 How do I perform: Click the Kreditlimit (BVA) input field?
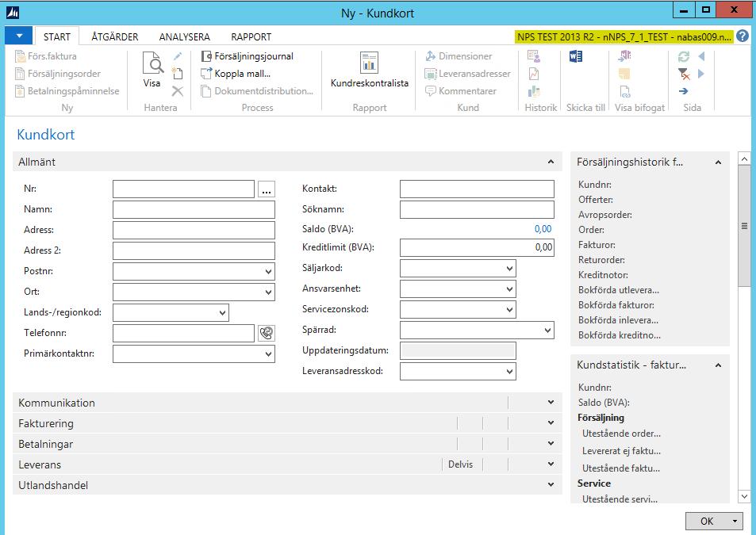[x=477, y=247]
